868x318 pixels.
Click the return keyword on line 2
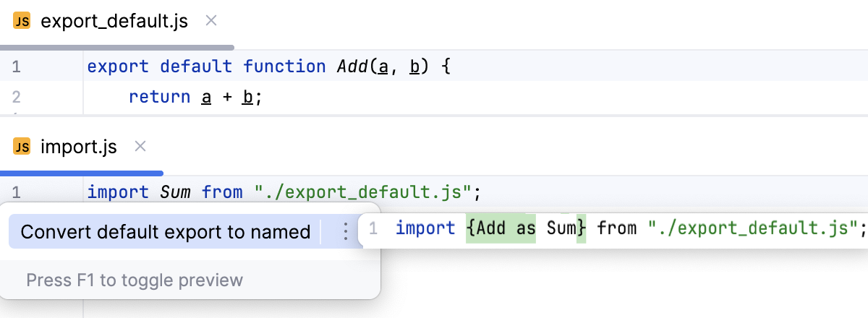(x=160, y=97)
